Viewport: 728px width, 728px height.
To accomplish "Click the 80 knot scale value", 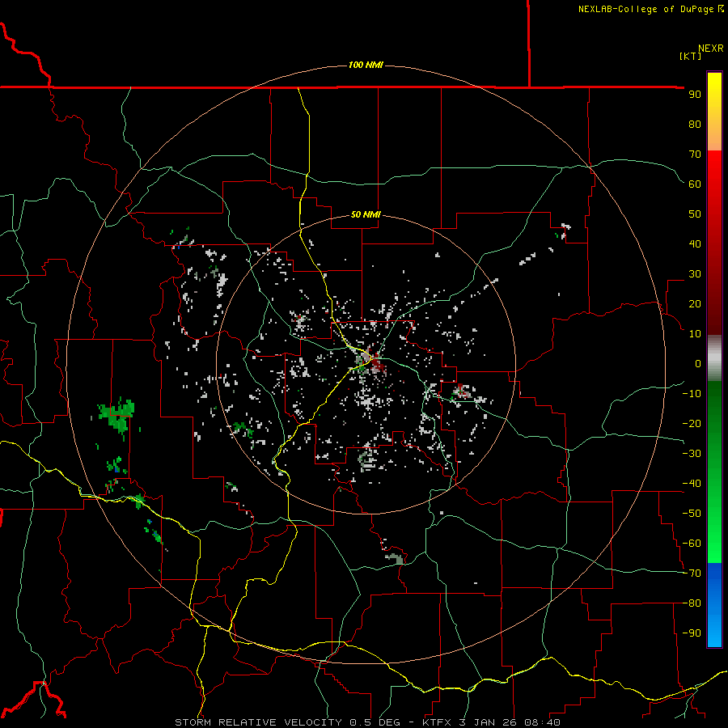I will 695,124.
